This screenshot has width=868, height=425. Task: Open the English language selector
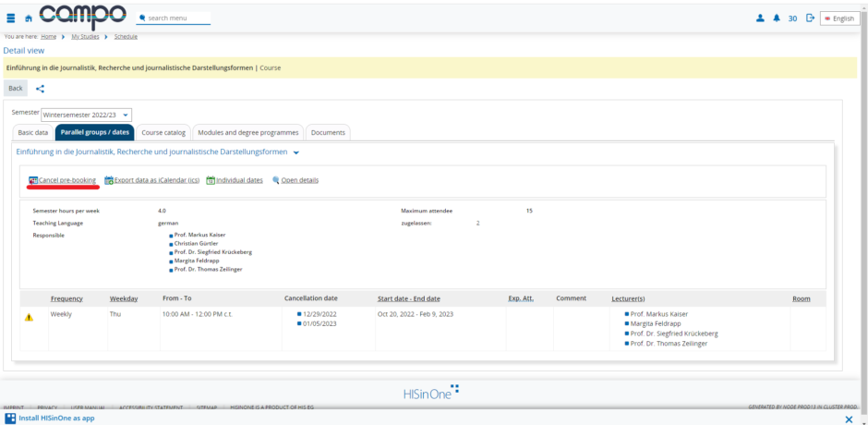839,18
